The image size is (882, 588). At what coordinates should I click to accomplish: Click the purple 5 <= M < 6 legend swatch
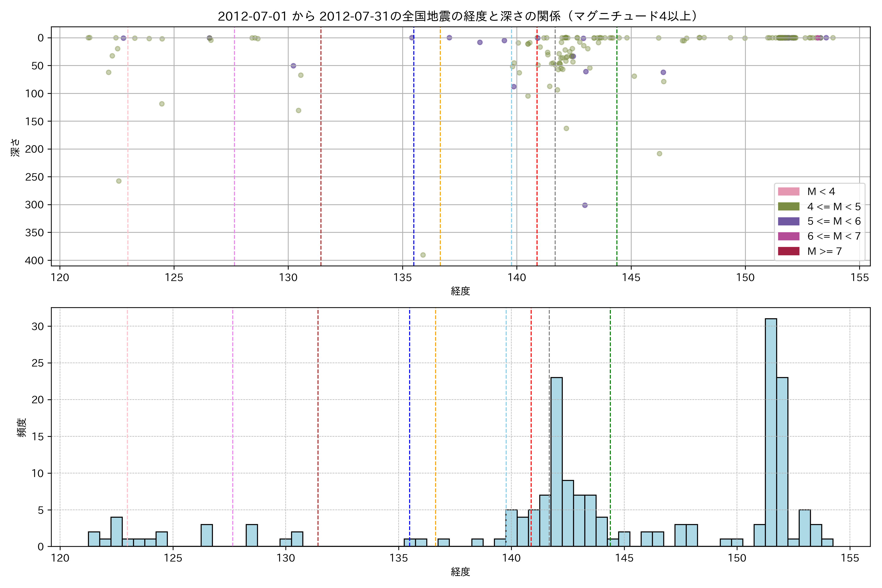click(x=788, y=221)
